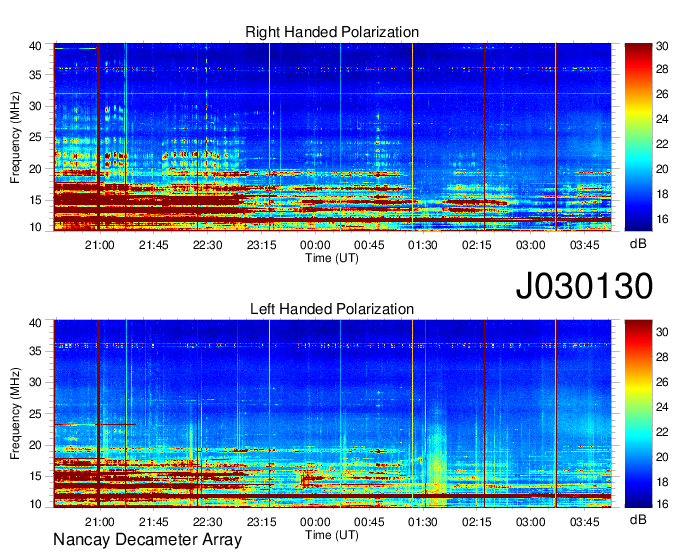The image size is (680, 552).
Task: Click the '00:45' time tick under the top plot
Action: coord(369,245)
